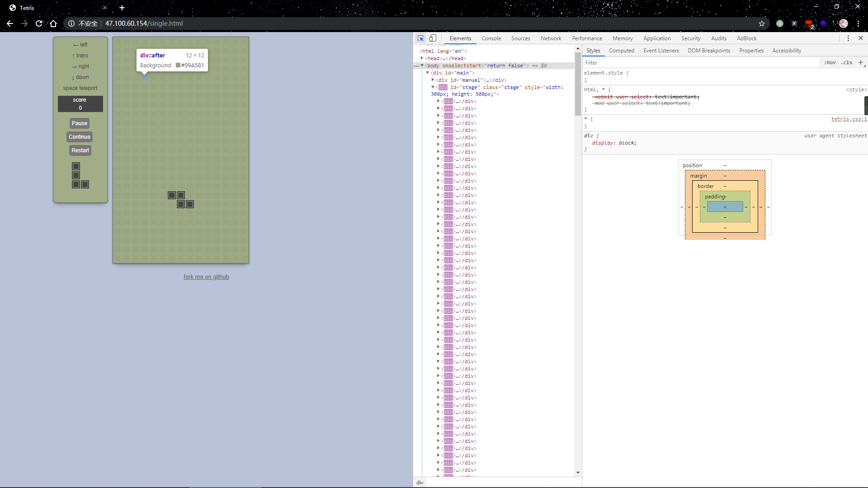Expand the div id manual node
The width and height of the screenshot is (868, 488).
pos(433,80)
